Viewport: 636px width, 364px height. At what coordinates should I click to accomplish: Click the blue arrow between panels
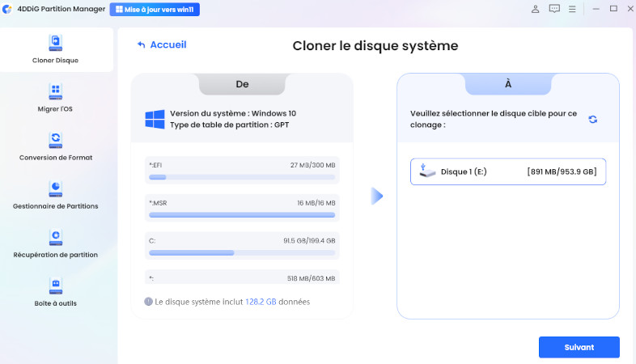tap(377, 197)
